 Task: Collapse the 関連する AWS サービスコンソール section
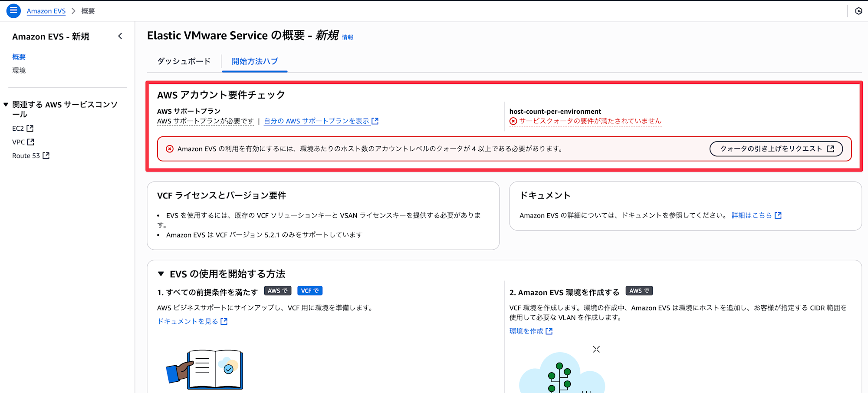click(x=6, y=105)
